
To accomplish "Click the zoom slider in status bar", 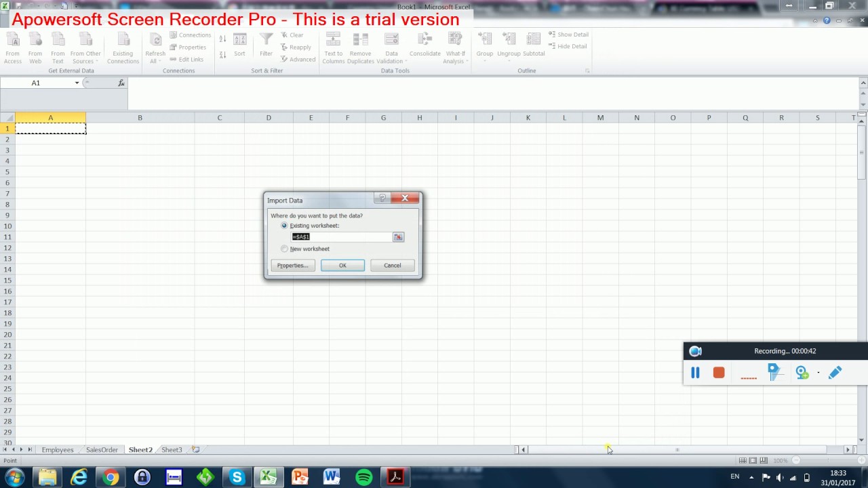I will (x=828, y=461).
